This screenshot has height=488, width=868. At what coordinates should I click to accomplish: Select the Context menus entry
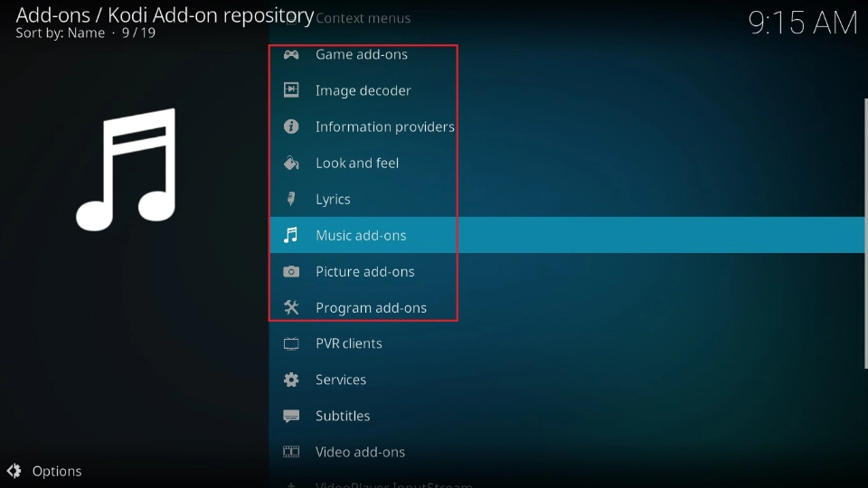(x=567, y=18)
